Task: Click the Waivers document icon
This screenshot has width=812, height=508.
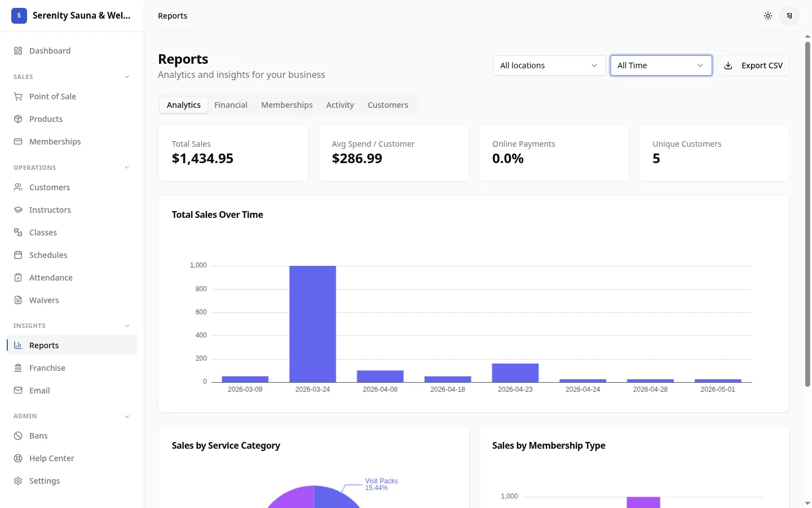Action: tap(18, 300)
